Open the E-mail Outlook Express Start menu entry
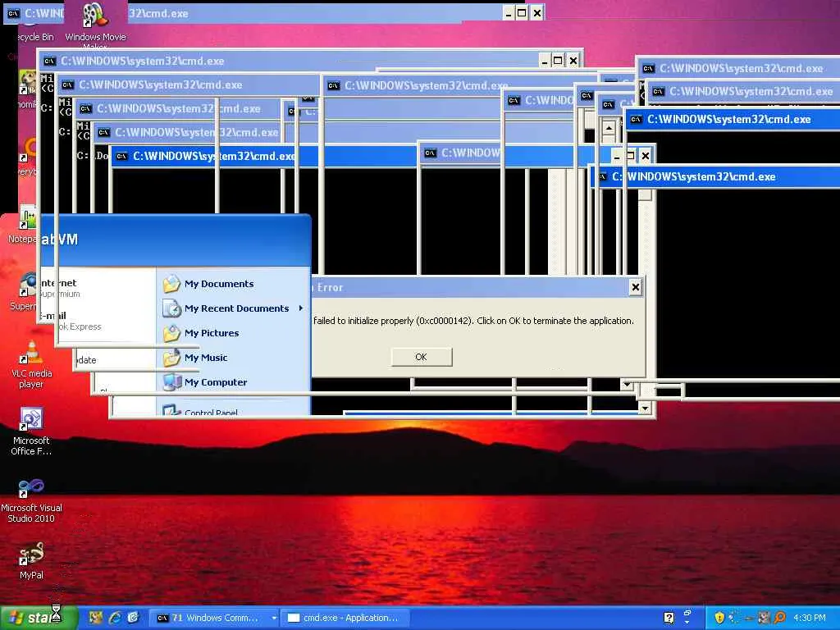 click(70, 321)
